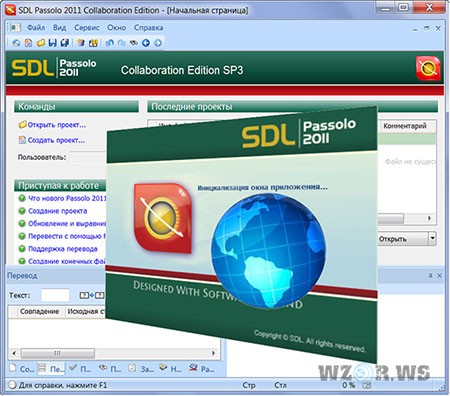Click the Текст input field
450x396 pixels.
pyautogui.click(x=55, y=295)
